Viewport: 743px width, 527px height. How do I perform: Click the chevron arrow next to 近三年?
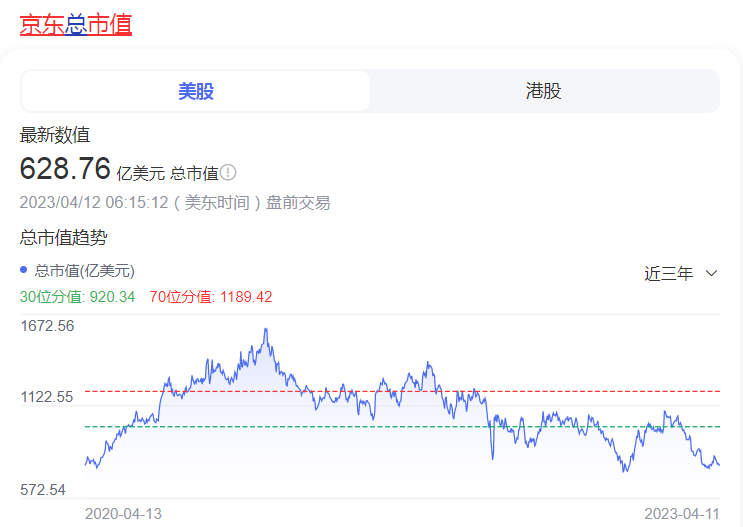tap(711, 273)
